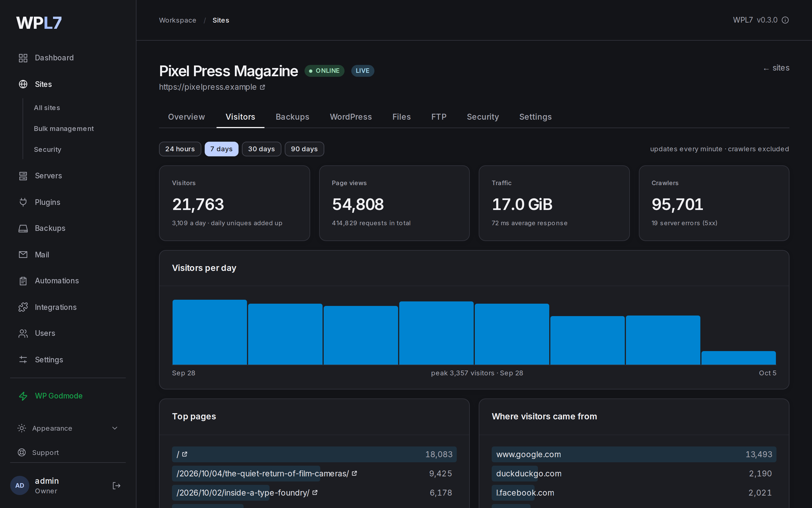812x508 pixels.
Task: Click the Servers stack icon
Action: 23,176
